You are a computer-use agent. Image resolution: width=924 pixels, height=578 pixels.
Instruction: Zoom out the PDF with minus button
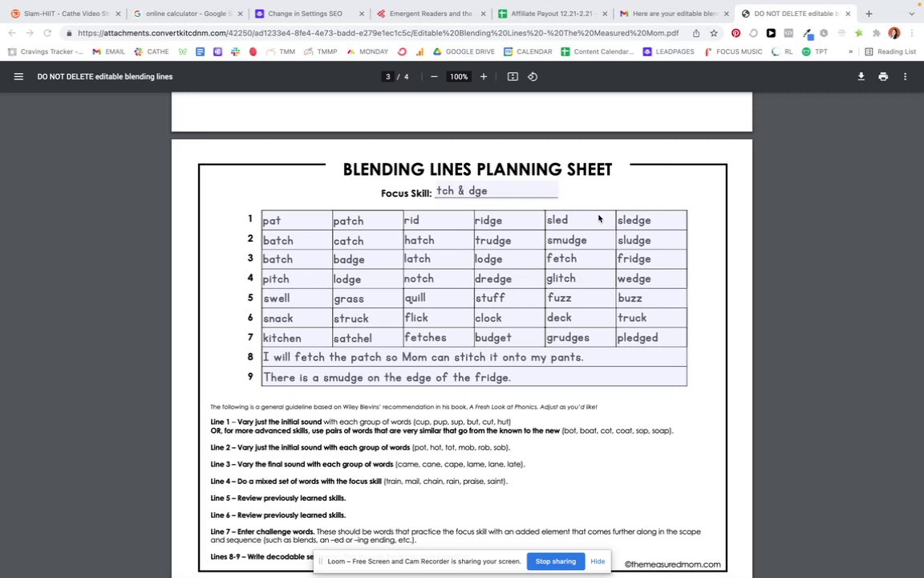[x=434, y=77]
